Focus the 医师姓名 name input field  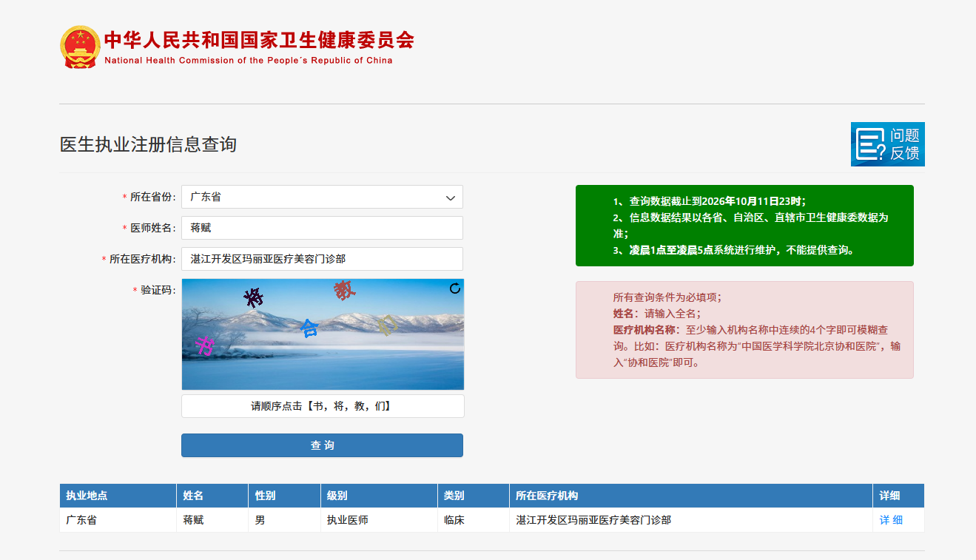(322, 228)
